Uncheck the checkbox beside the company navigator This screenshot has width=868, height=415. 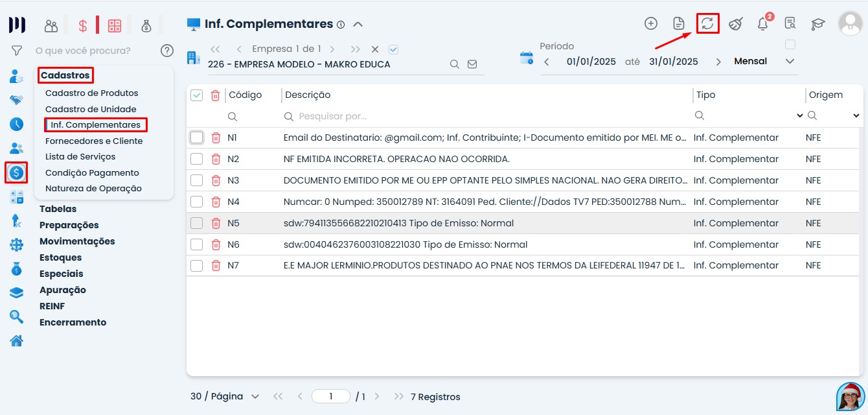pyautogui.click(x=394, y=49)
